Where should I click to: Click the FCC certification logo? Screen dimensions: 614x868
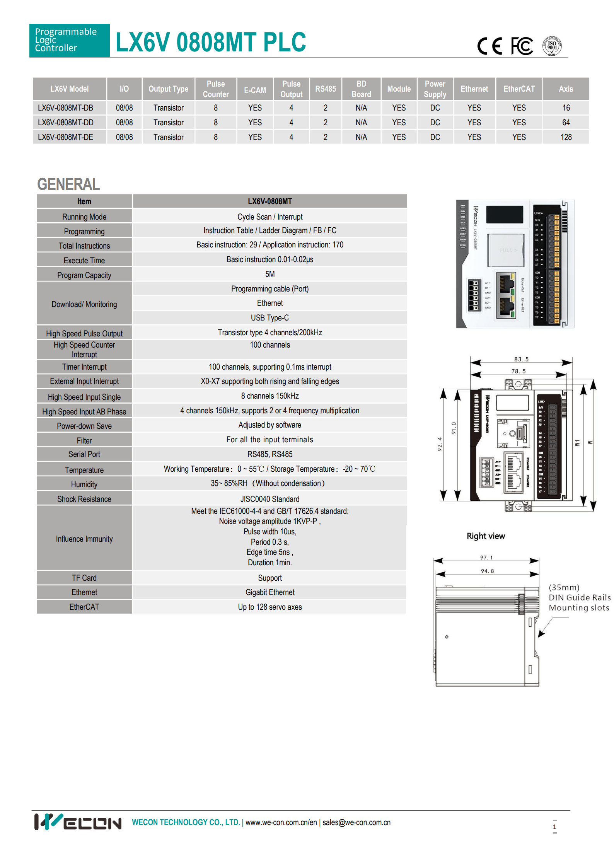point(522,46)
